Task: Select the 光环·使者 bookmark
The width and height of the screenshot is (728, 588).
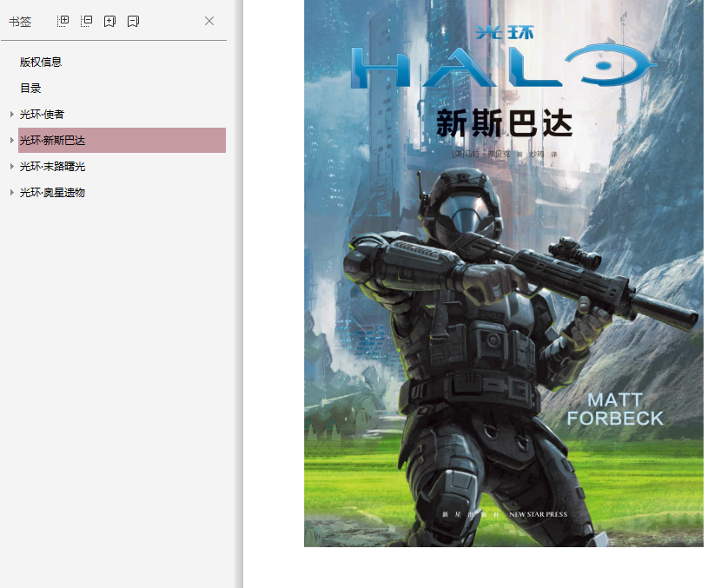Action: click(x=42, y=114)
